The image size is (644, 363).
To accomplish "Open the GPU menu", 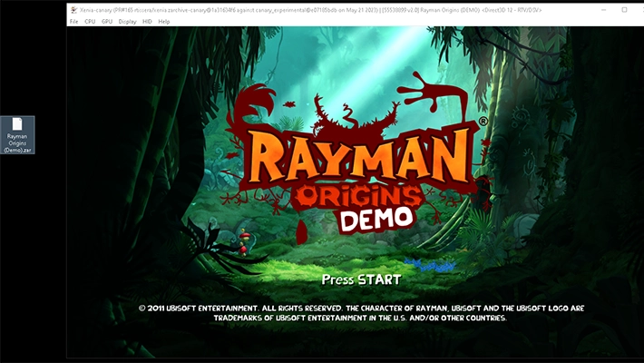I will (x=107, y=22).
